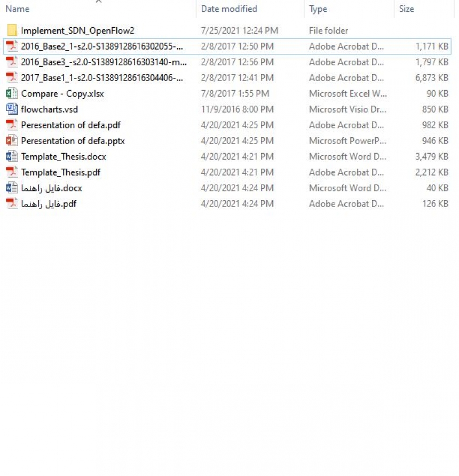Select the Implement_SDN_OpenFlow2 folder name
This screenshot has height=476, width=459.
coord(77,30)
